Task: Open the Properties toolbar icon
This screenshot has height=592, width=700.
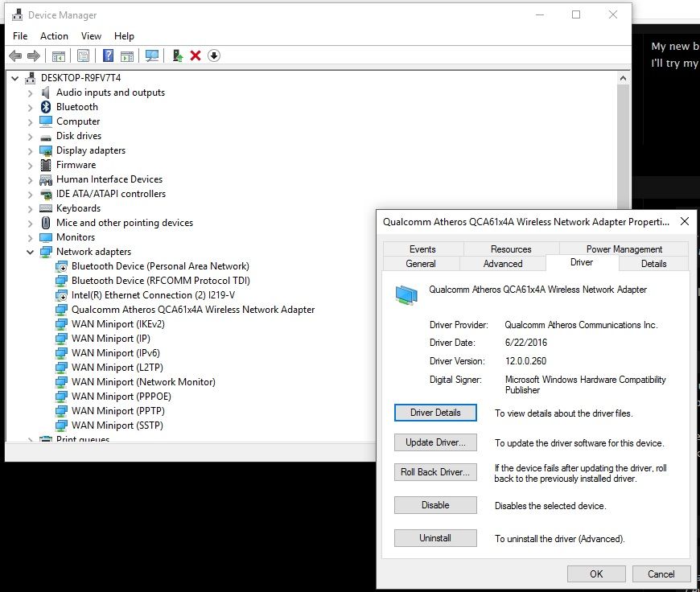Action: coord(81,55)
